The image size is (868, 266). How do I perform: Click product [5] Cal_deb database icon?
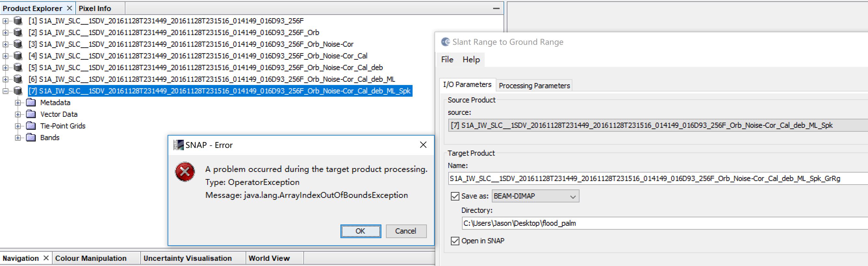coord(18,67)
